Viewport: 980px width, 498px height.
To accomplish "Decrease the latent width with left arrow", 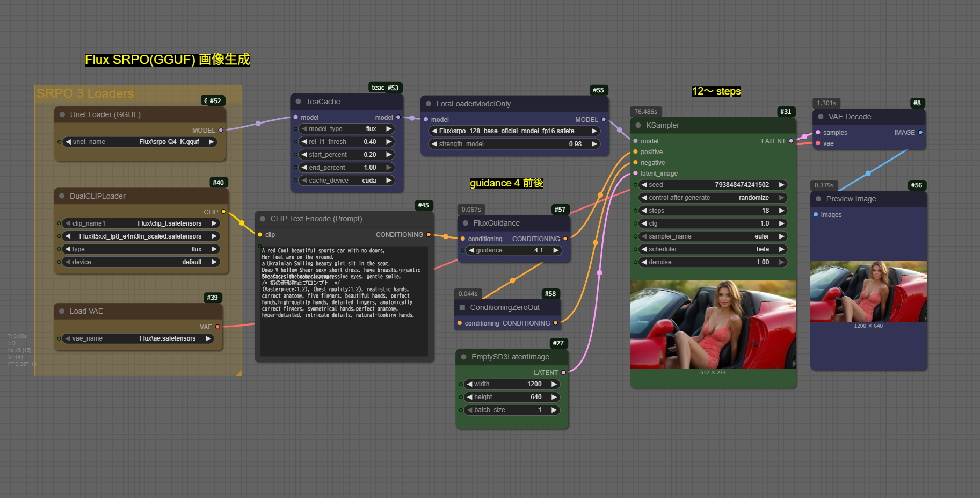I will click(x=469, y=384).
